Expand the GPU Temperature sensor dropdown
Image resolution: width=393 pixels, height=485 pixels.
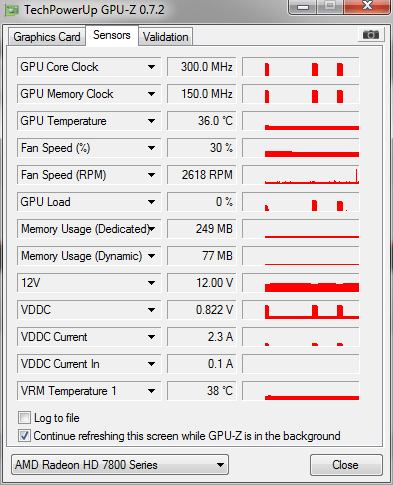(x=151, y=121)
